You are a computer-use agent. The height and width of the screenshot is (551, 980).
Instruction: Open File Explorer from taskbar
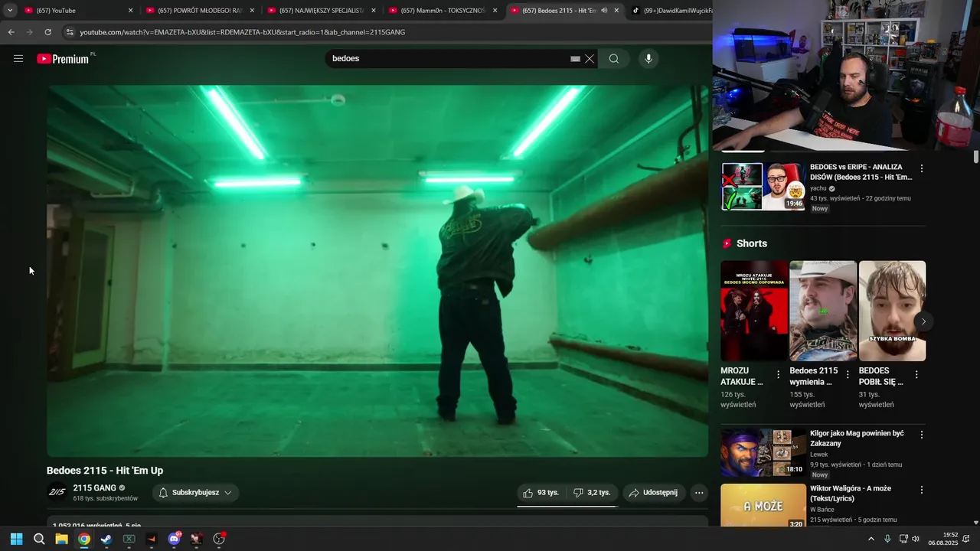click(61, 539)
